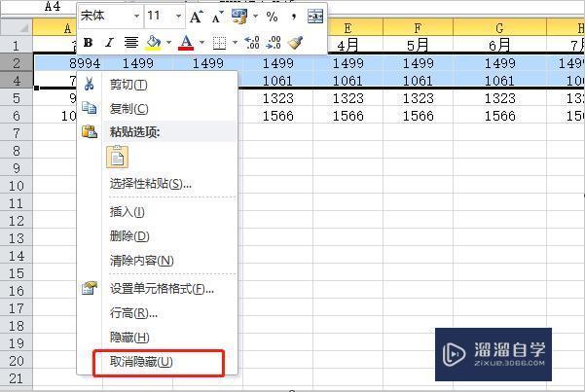Click the accounting number format icon
This screenshot has height=392, width=585.
[x=239, y=17]
